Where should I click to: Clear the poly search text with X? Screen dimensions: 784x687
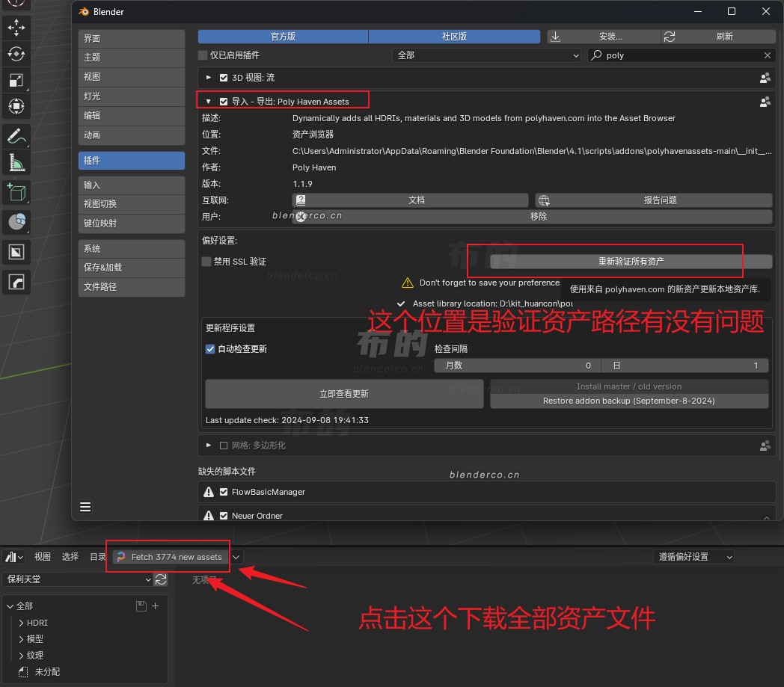(768, 55)
